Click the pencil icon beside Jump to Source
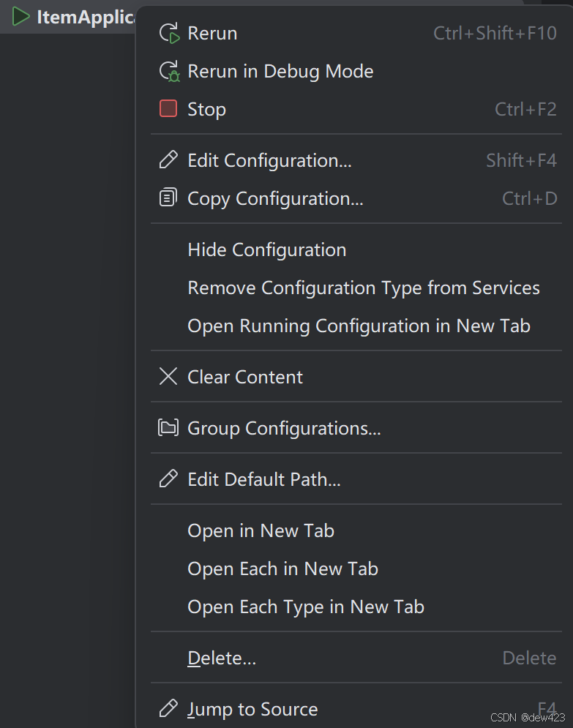Viewport: 573px width, 728px height. click(x=168, y=709)
